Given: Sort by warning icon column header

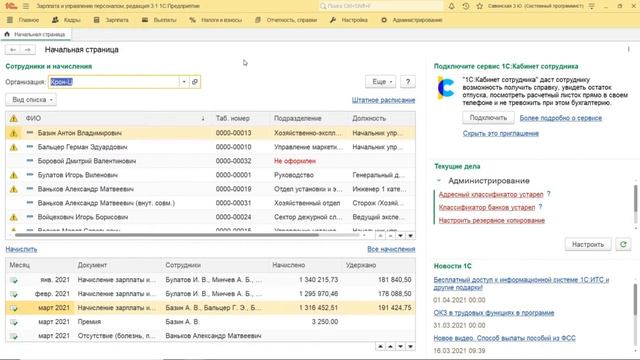Looking at the screenshot, I should (x=13, y=118).
